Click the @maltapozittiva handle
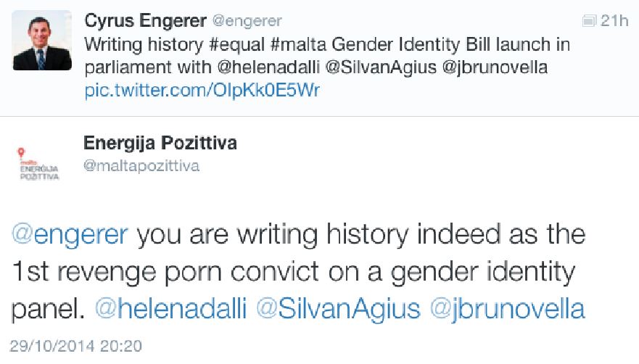The image size is (639, 364). [141, 166]
